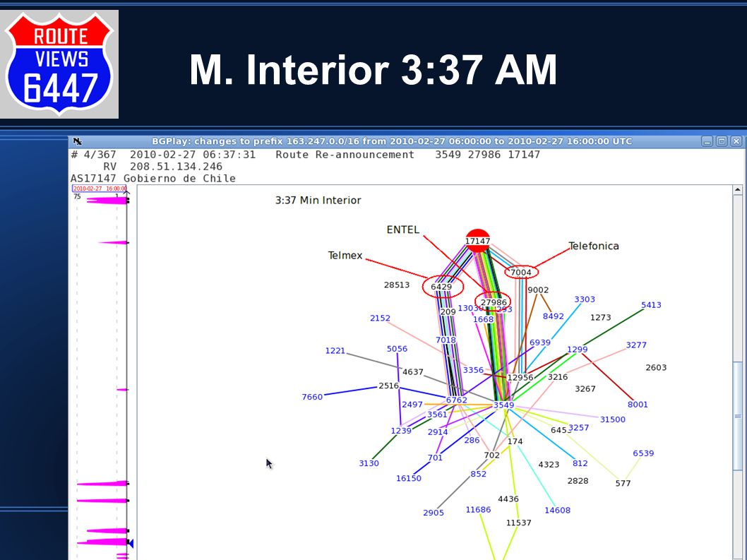Click AS node 5413
Viewport: 747px width, 560px height.
pos(651,305)
